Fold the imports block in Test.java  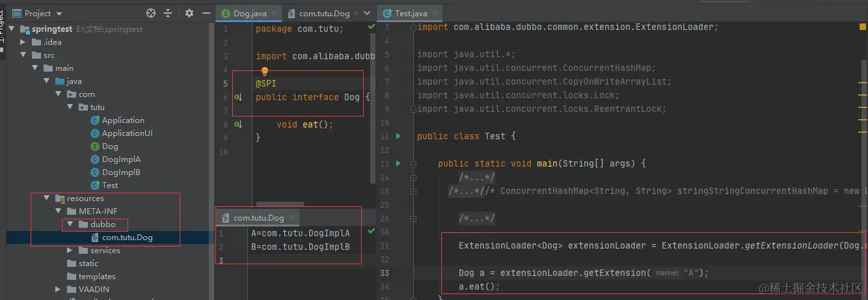click(x=413, y=27)
